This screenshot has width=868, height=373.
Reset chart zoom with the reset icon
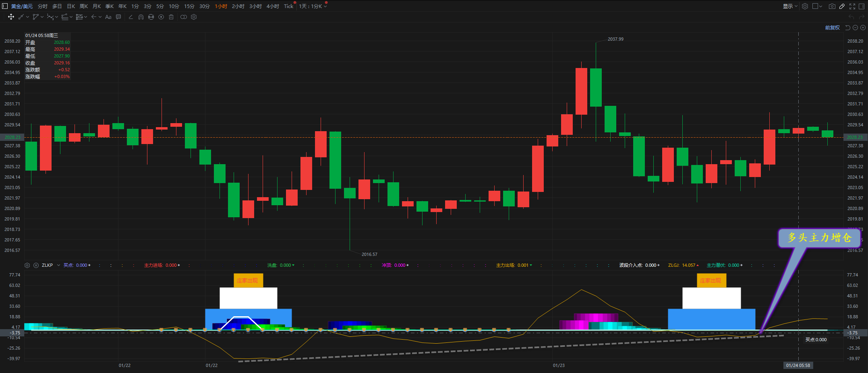(x=847, y=28)
